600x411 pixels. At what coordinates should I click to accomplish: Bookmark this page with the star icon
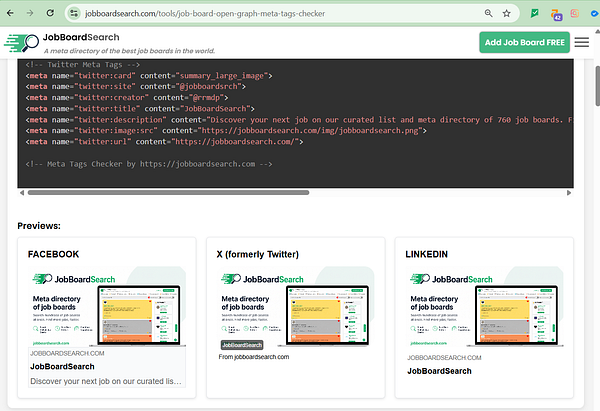(x=507, y=13)
